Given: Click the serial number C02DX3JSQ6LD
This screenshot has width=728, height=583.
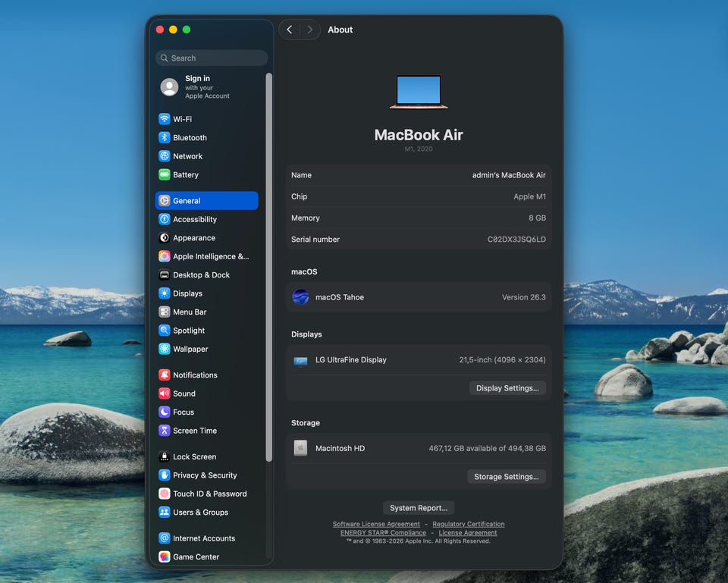Looking at the screenshot, I should pos(516,240).
